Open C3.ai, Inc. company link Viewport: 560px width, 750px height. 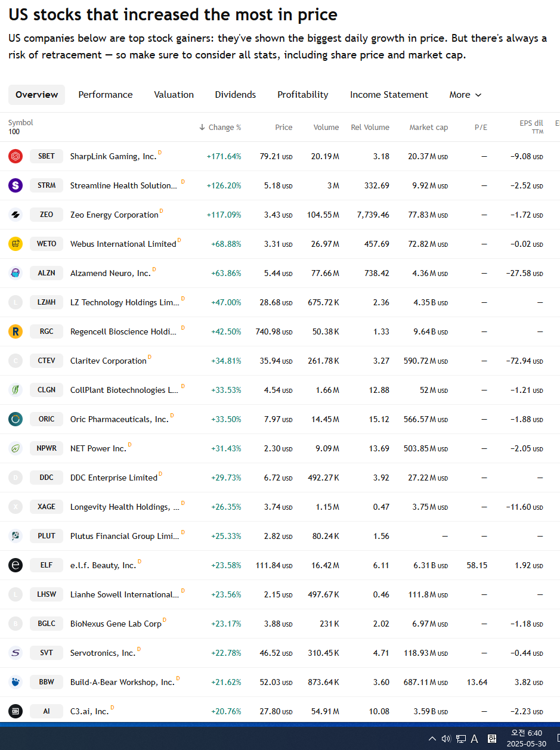[89, 711]
